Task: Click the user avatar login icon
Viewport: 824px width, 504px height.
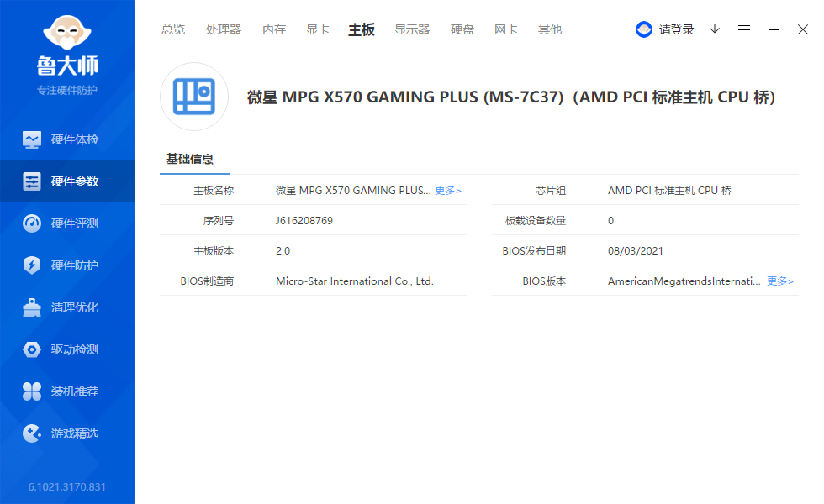Action: coord(644,29)
